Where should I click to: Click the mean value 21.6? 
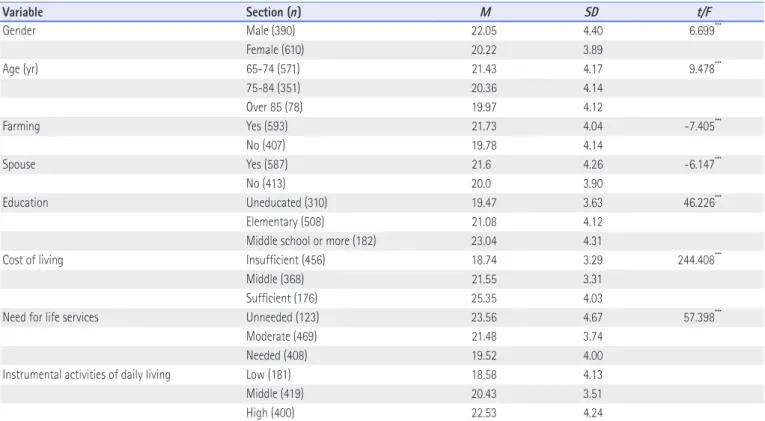tap(481, 164)
